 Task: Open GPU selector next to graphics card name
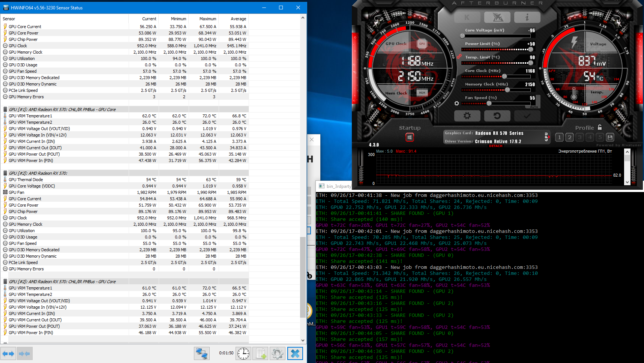(546, 137)
